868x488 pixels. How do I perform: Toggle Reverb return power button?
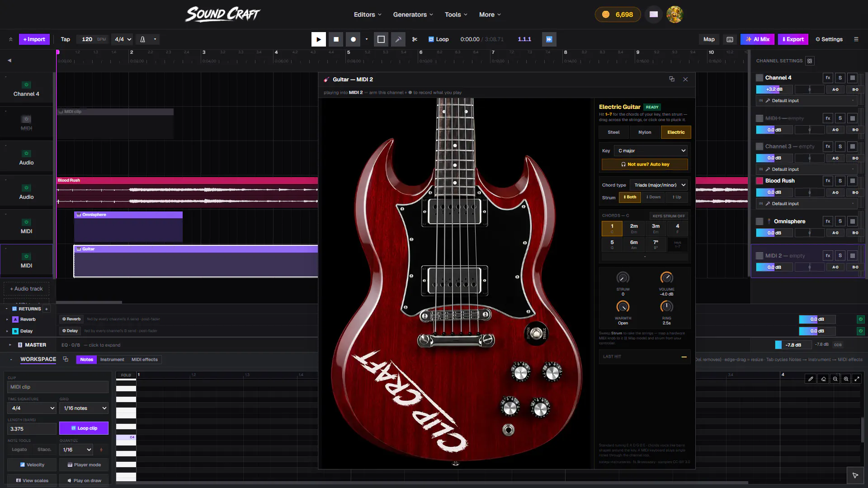(861, 319)
